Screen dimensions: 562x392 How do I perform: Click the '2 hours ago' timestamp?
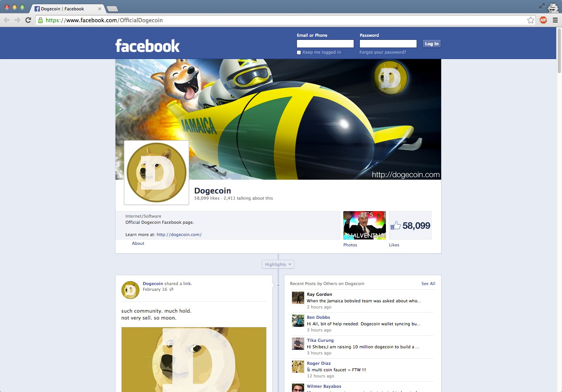pos(319,307)
